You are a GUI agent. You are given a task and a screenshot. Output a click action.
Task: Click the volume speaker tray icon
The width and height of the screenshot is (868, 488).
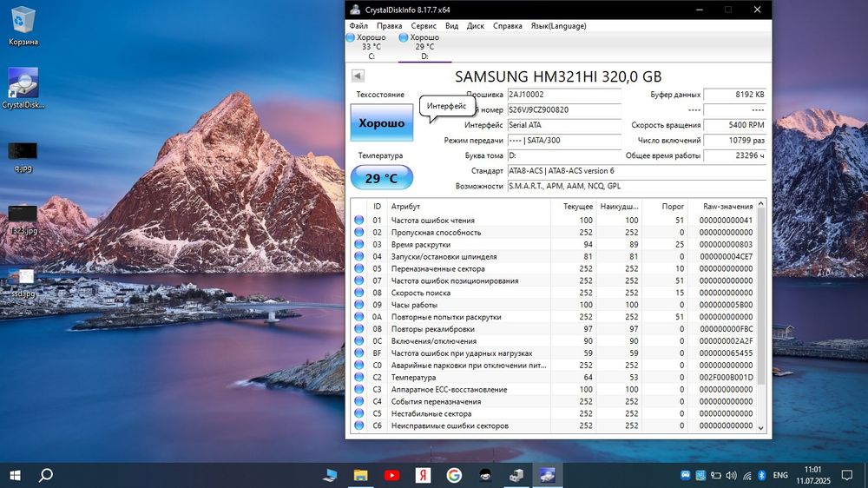click(x=731, y=475)
